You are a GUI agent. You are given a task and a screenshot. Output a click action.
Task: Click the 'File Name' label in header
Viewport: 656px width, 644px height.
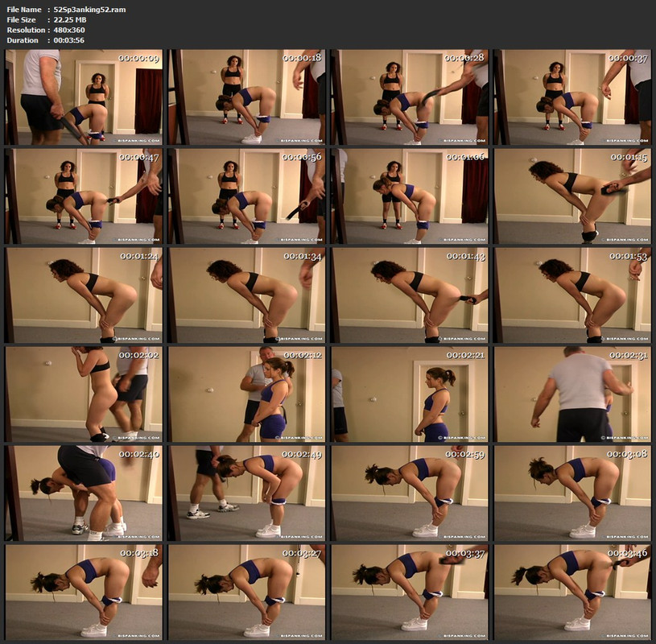[x=24, y=10]
